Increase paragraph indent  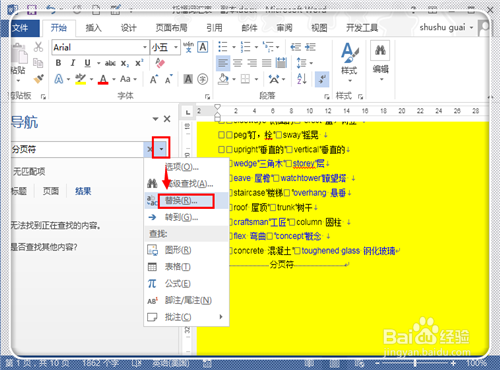(x=310, y=47)
